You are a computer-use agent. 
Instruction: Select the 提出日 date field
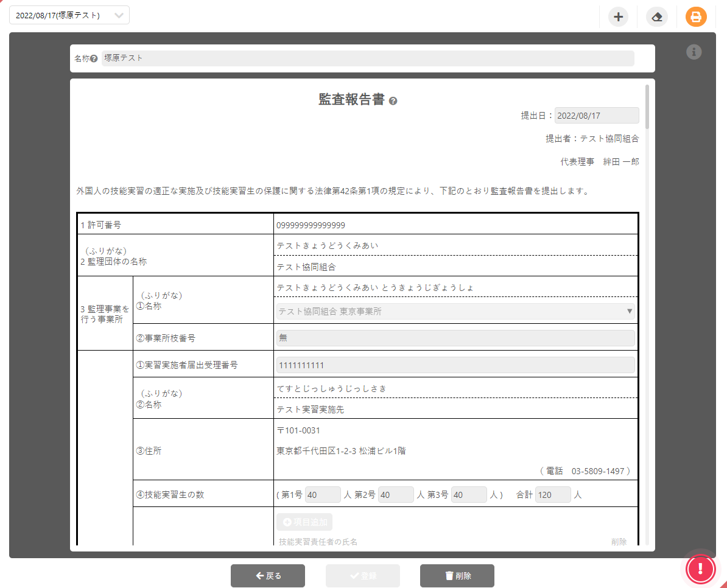[596, 115]
